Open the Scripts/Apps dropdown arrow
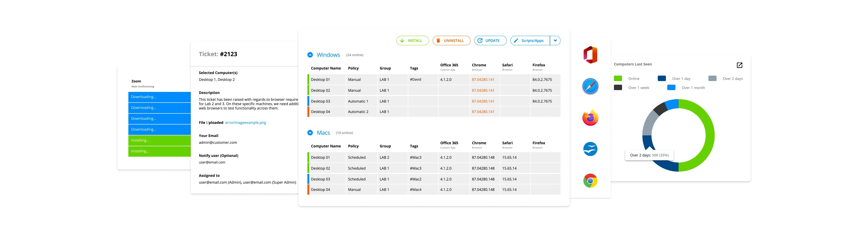 point(555,41)
